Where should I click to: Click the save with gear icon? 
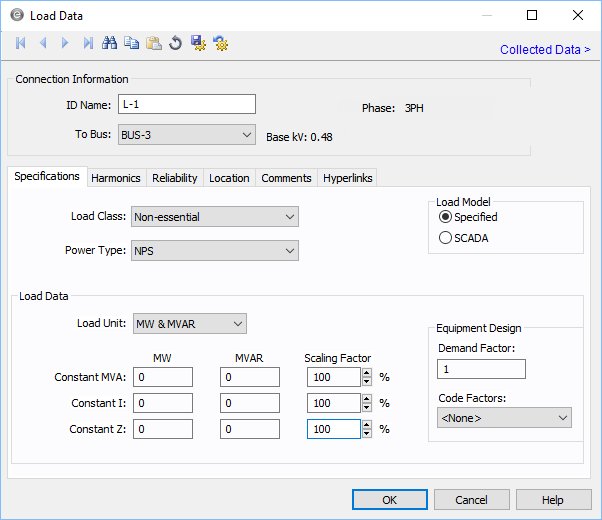[198, 43]
